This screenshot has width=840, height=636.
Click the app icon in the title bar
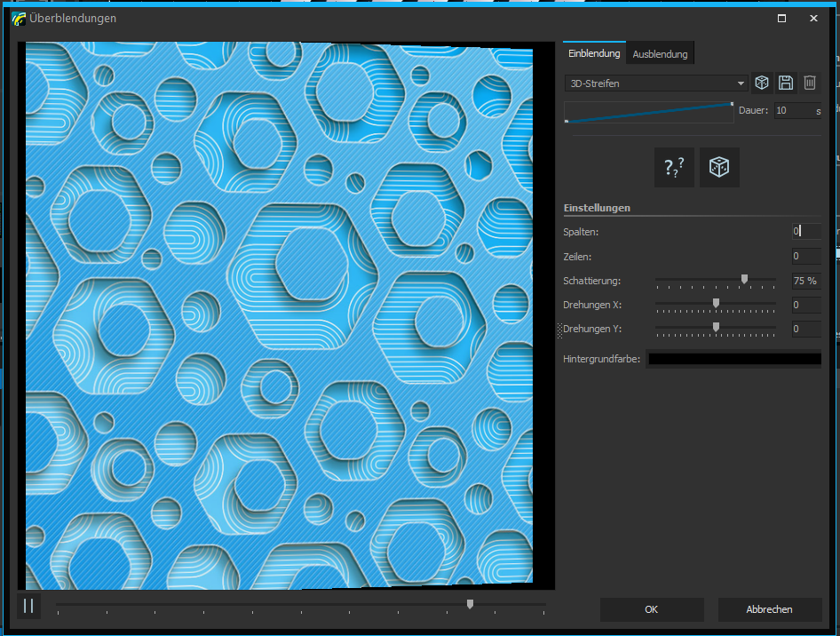(19, 19)
